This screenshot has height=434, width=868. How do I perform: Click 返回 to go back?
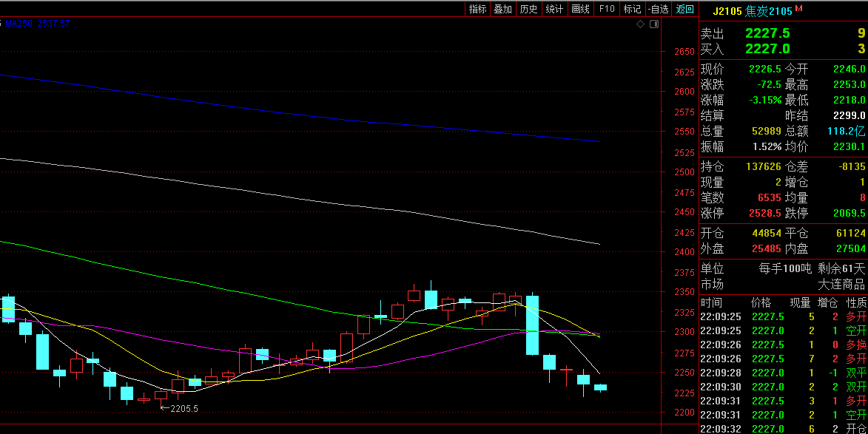click(x=684, y=9)
